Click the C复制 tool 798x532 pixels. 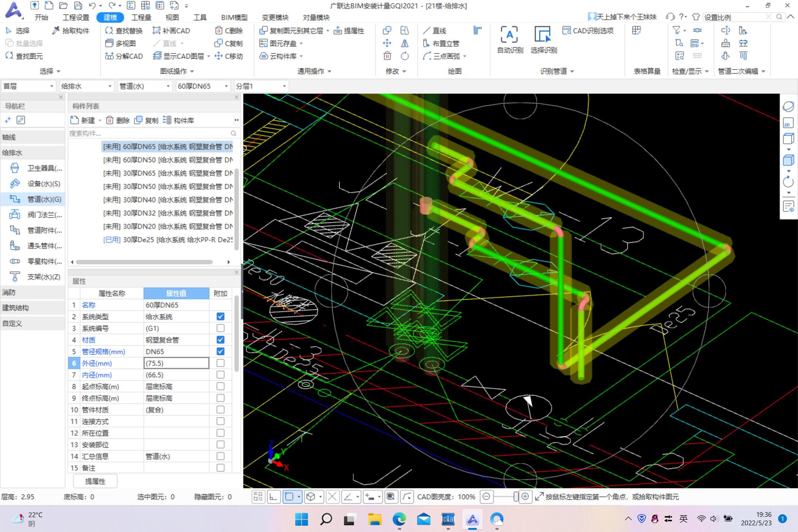[229, 44]
